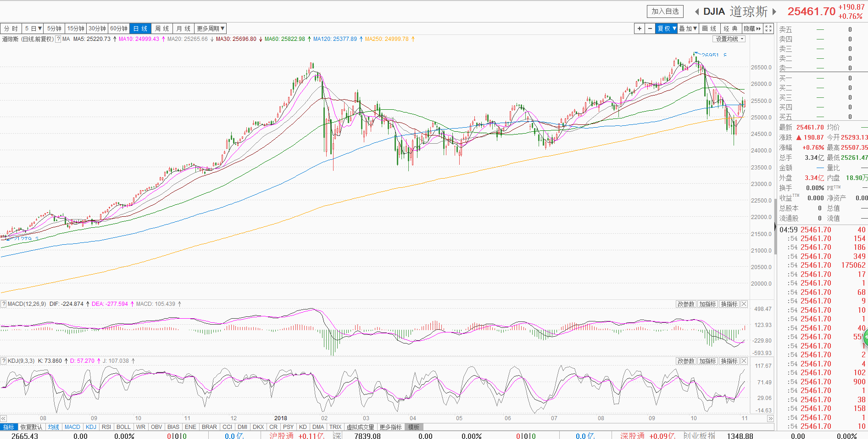This screenshot has height=439, width=868.
Task: Select 指标 tab in bottom bar
Action: (x=9, y=427)
